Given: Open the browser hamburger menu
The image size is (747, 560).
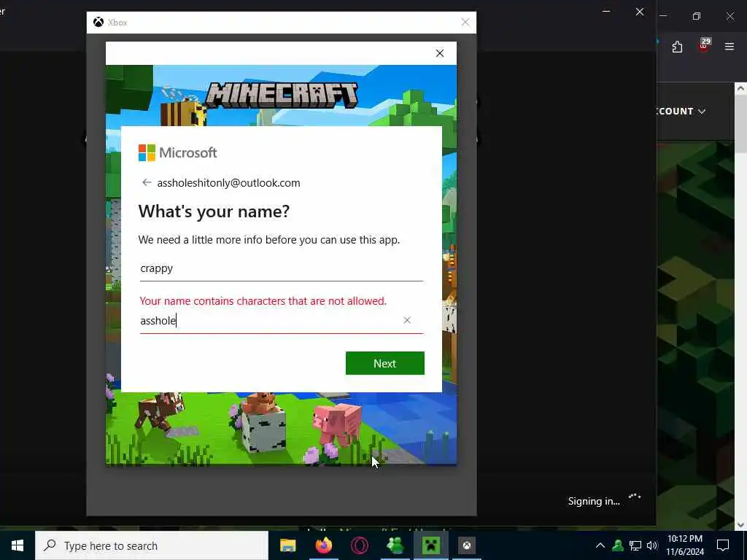Looking at the screenshot, I should tap(729, 47).
